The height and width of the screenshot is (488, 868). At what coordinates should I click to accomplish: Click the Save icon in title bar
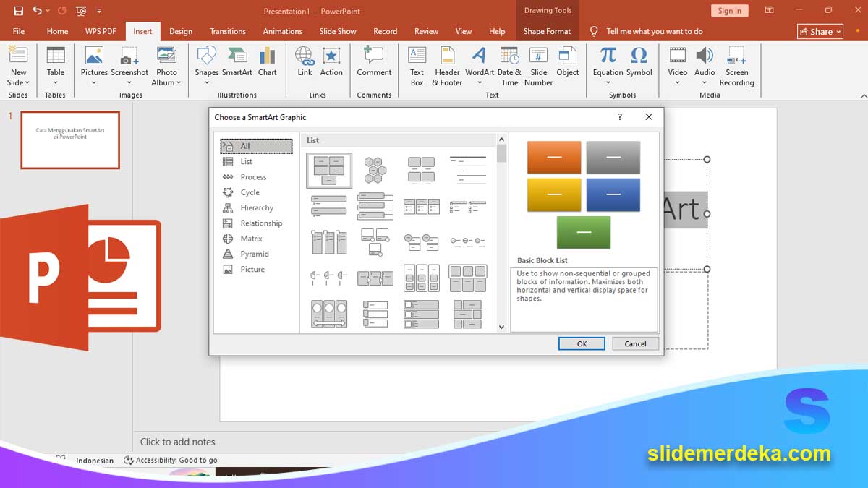[x=18, y=11]
